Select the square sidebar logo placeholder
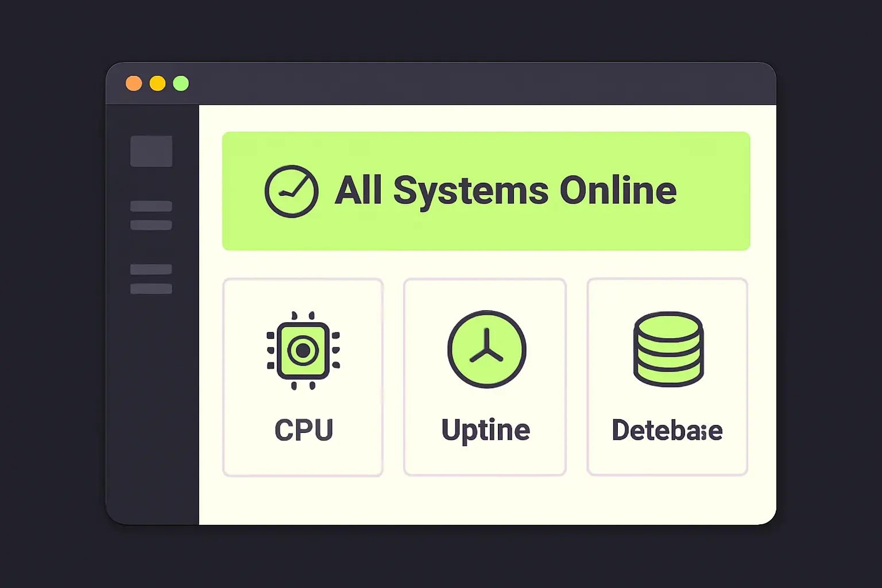Screen dimensions: 882x588 coord(151,151)
